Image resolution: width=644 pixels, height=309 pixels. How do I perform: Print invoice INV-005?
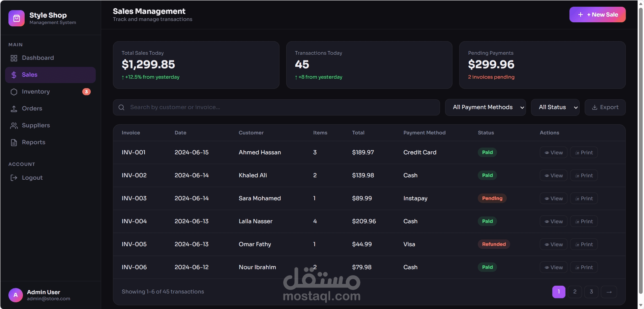point(584,244)
